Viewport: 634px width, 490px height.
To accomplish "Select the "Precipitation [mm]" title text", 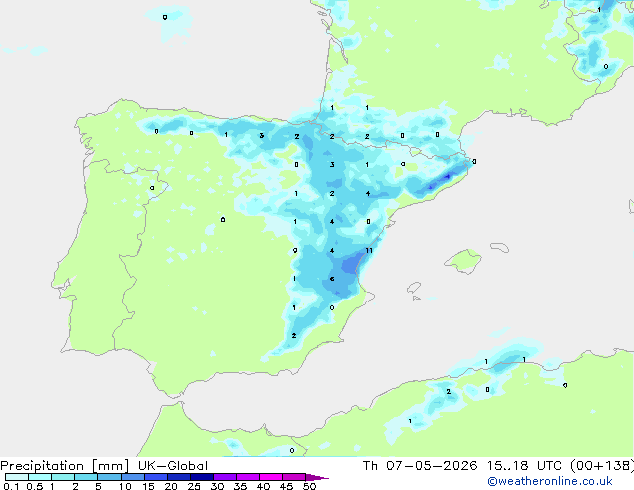I will click(x=65, y=466).
